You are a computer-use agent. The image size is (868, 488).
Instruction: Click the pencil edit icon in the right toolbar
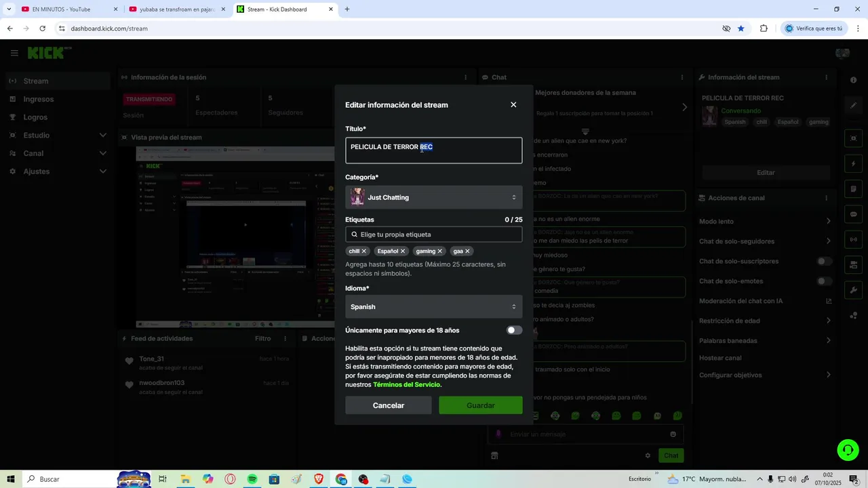[853, 106]
